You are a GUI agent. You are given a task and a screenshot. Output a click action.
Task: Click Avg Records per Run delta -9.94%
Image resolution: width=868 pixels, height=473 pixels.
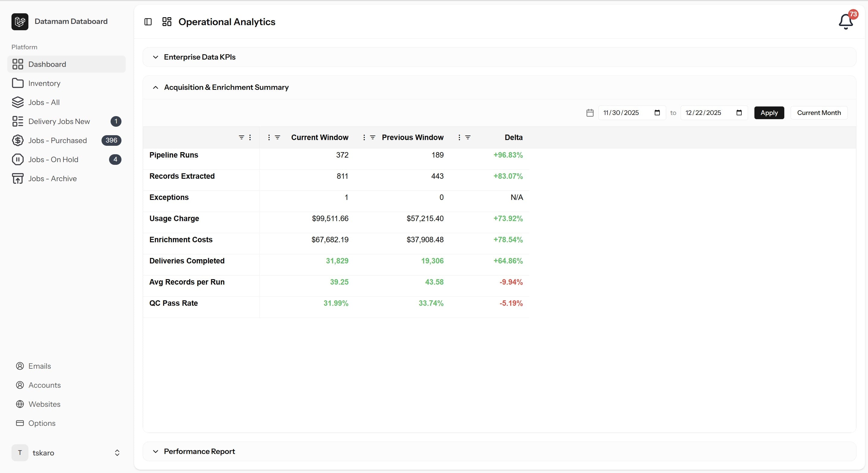511,282
